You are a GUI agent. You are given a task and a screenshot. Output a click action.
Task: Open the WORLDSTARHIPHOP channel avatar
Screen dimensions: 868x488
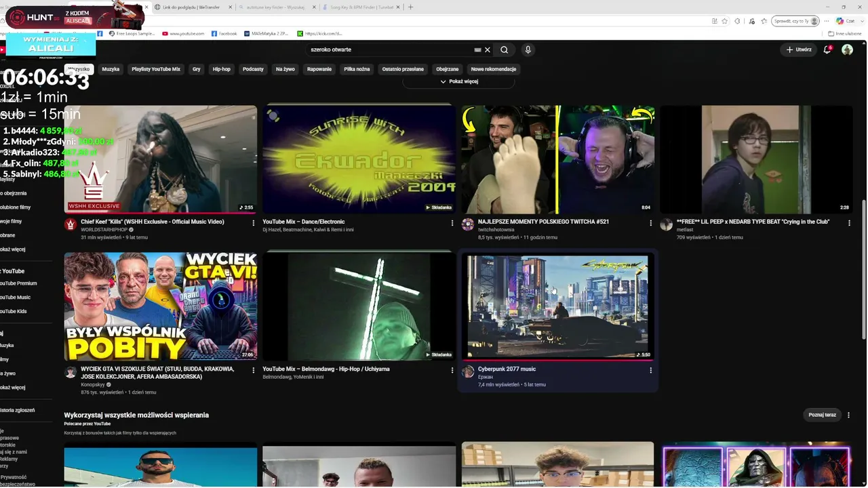(70, 224)
